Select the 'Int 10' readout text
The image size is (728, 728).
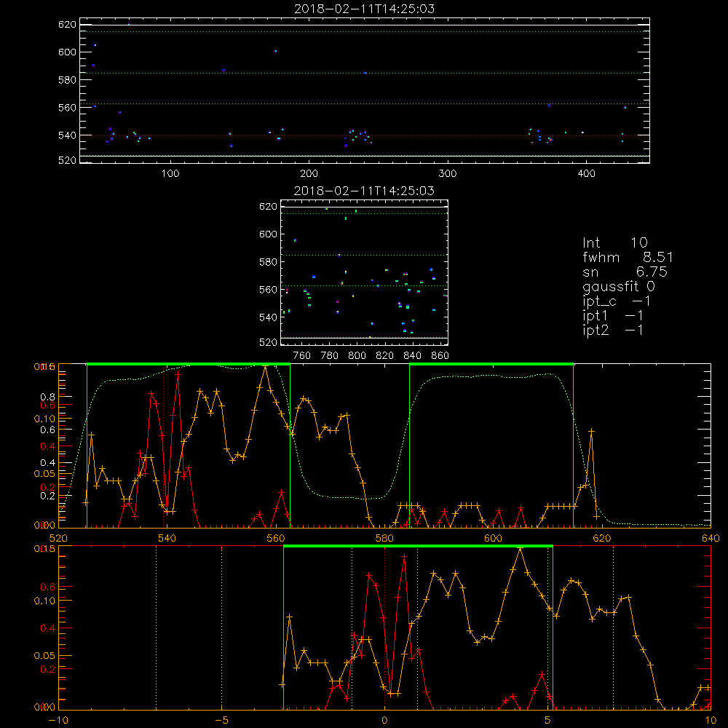614,242
